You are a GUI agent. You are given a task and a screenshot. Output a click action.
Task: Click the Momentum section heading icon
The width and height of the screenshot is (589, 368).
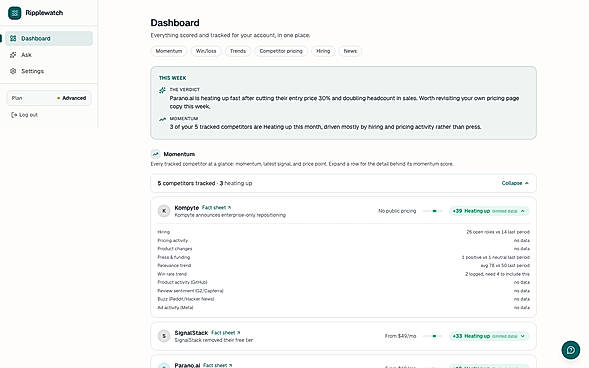[155, 154]
